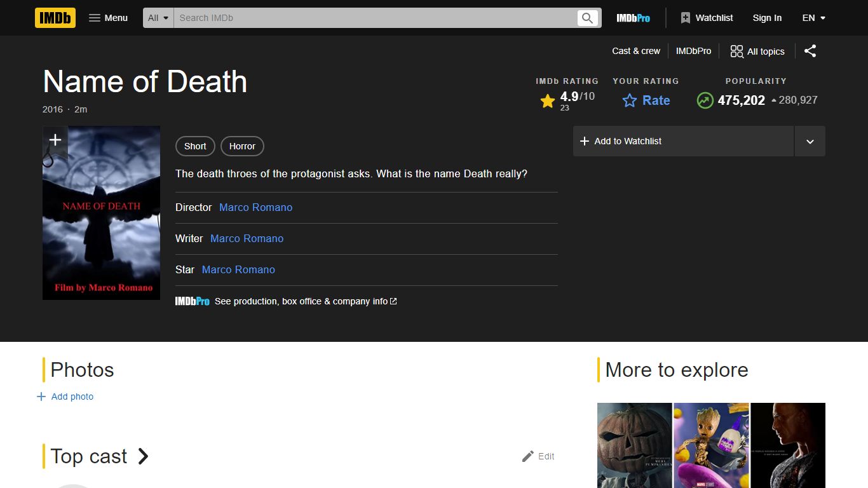Click the IMDb logo
Screen dimensions: 868x488
tap(55, 18)
